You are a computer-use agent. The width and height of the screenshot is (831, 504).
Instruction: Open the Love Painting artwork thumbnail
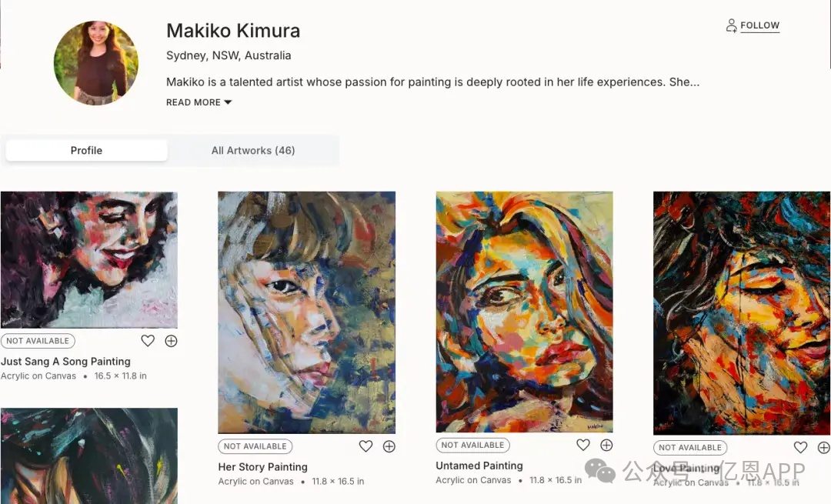742,313
